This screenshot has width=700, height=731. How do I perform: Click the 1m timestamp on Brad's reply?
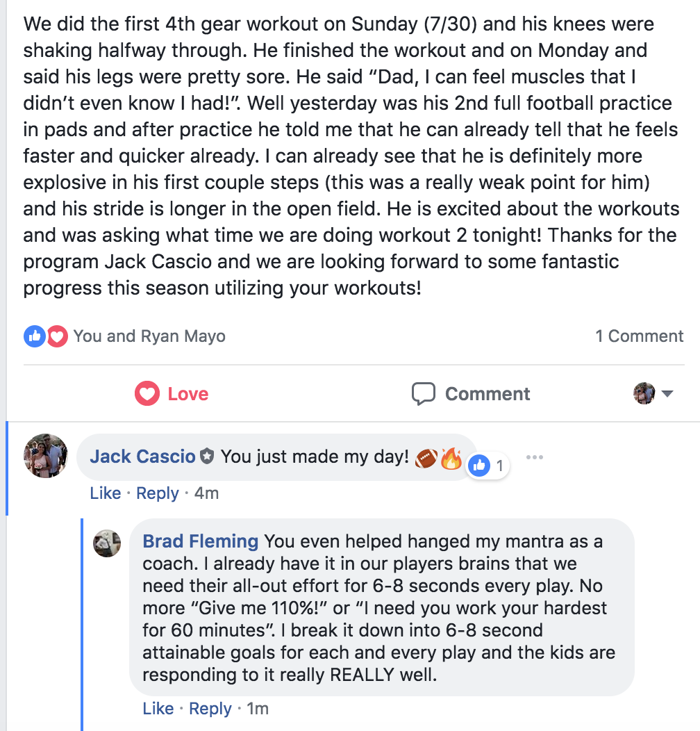(257, 709)
